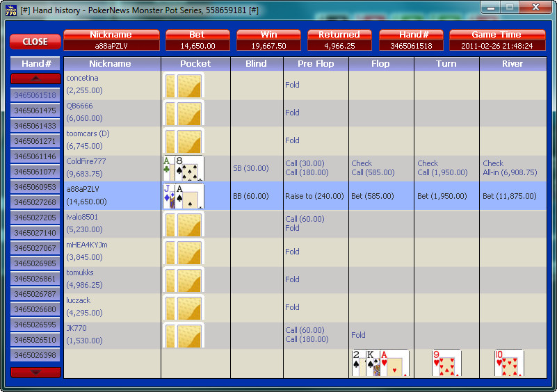Choose hand 3465061077

(x=35, y=172)
